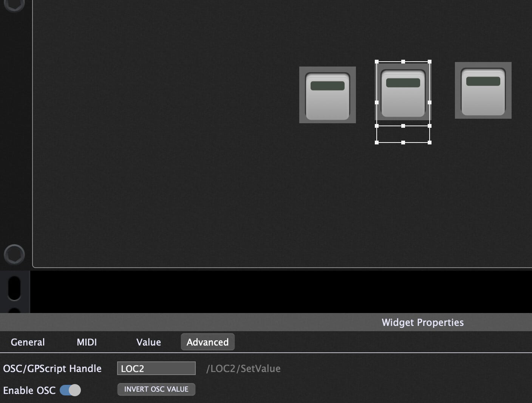
Task: Select the Advanced tab
Action: [x=207, y=342]
